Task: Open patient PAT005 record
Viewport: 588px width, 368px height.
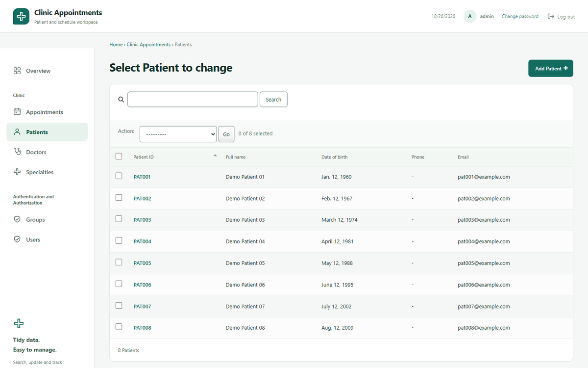Action: [x=142, y=263]
